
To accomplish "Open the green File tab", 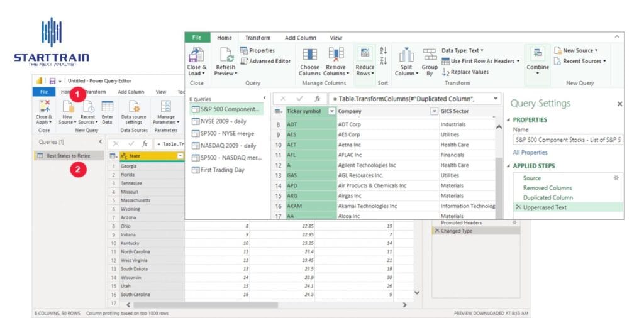I will (x=197, y=37).
